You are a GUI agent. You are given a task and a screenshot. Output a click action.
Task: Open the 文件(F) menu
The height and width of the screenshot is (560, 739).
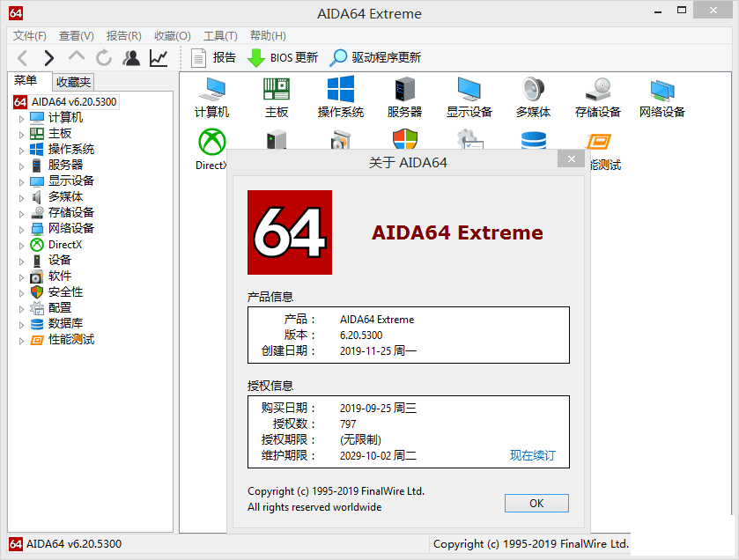pyautogui.click(x=29, y=36)
